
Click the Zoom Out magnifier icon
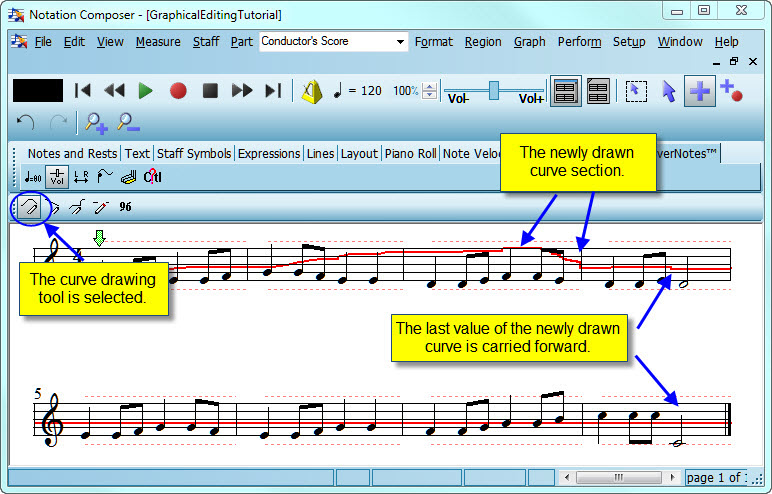coord(127,123)
